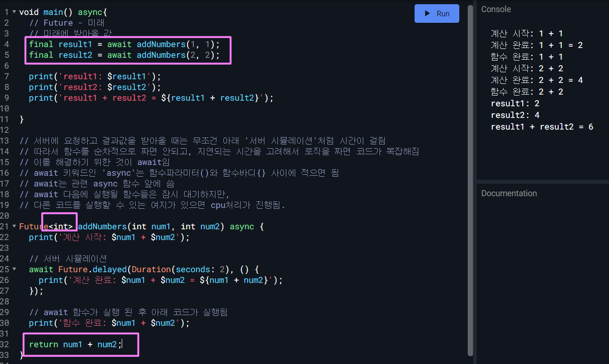
Task: Click console line '계산 완료: 1 + 1 = 2'
Action: pos(537,45)
